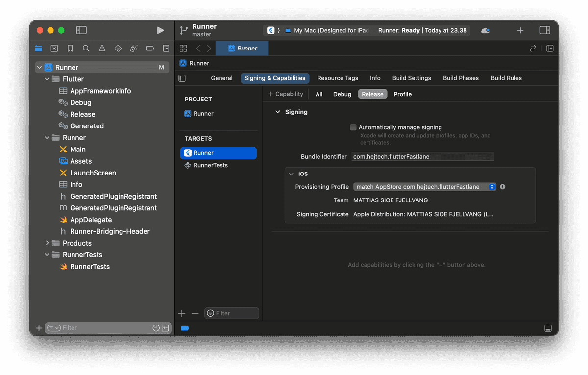The height and width of the screenshot is (375, 588).
Task: Click the Bundle Identifier text field
Action: (422, 156)
